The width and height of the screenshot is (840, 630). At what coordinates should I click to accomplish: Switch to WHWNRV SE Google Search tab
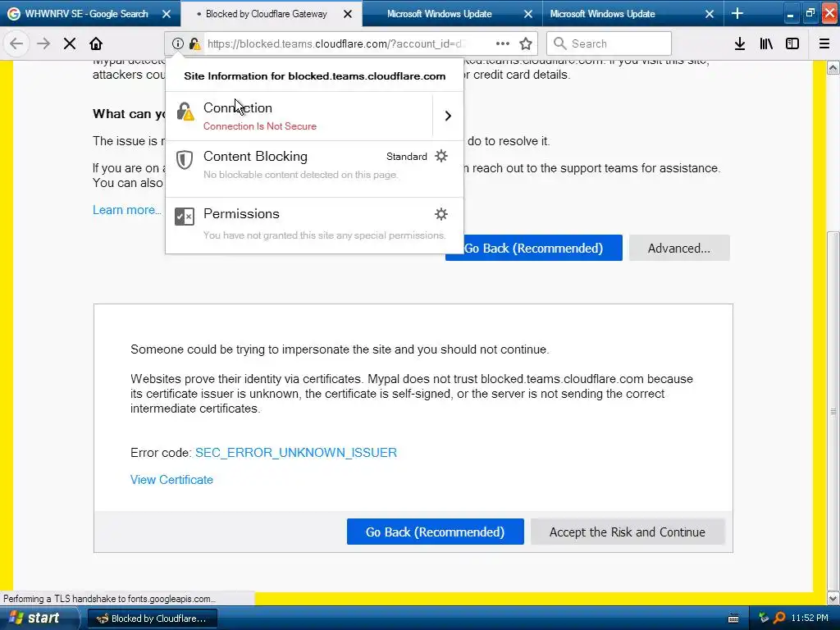click(x=85, y=14)
